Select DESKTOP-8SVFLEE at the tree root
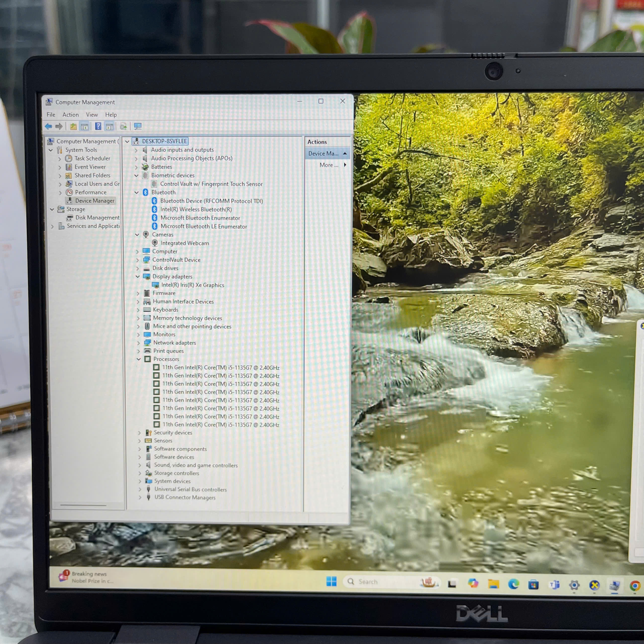The image size is (644, 644). (x=165, y=141)
